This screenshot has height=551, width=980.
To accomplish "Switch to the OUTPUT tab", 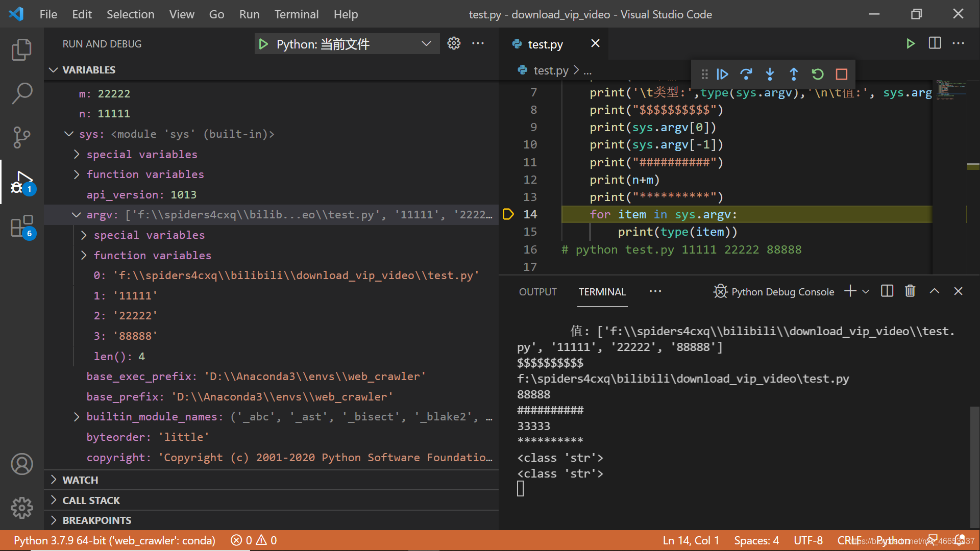I will pyautogui.click(x=537, y=291).
